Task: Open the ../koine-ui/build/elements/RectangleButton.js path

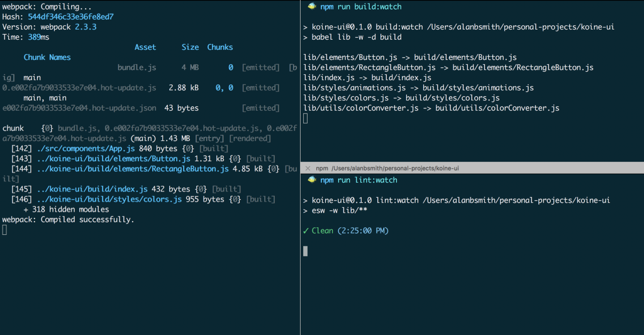Action: [x=133, y=169]
